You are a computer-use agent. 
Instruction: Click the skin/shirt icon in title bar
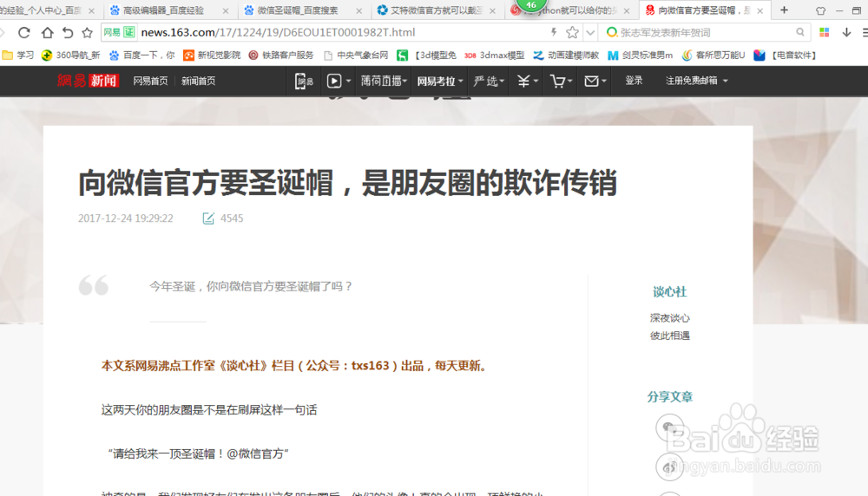(x=820, y=10)
